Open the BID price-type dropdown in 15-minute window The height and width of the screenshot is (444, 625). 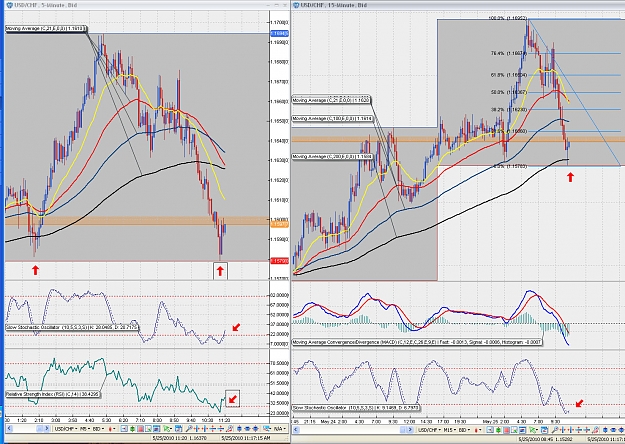coord(464,430)
